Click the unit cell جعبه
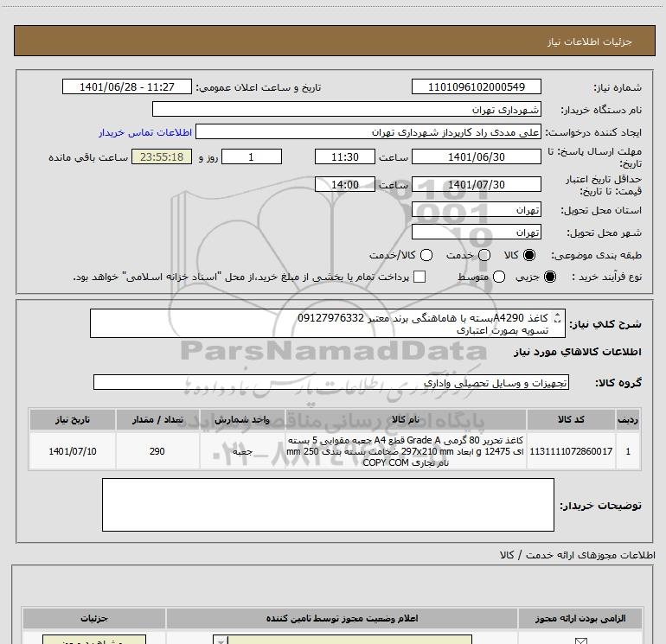 (x=242, y=451)
